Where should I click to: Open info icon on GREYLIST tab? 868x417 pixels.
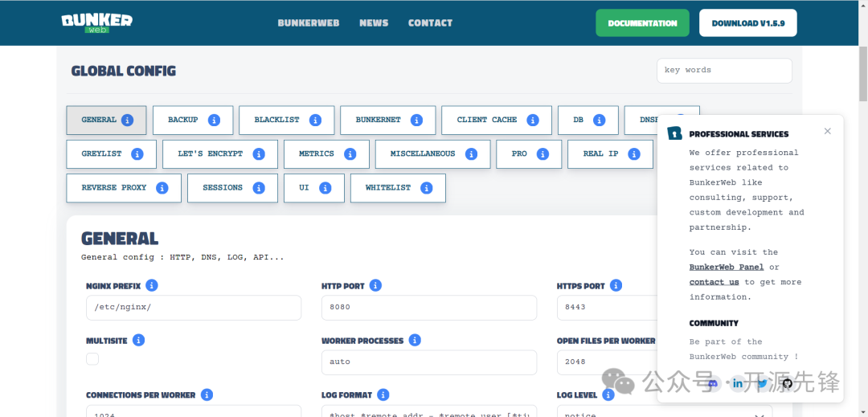click(138, 153)
